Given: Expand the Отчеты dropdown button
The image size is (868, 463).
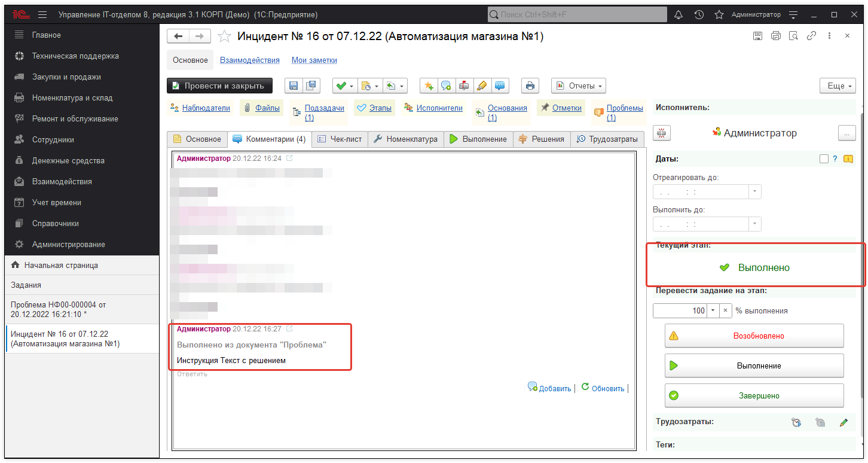Looking at the screenshot, I should tap(578, 86).
